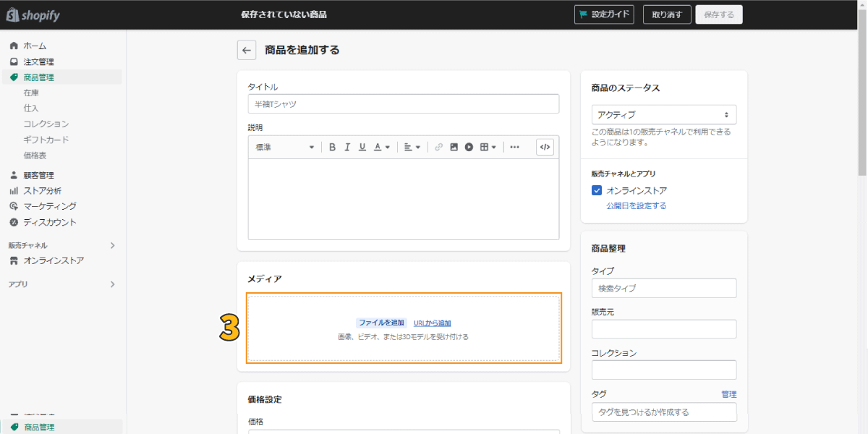868x434 pixels.
Task: Open the 標準 paragraph style dropdown
Action: 284,147
